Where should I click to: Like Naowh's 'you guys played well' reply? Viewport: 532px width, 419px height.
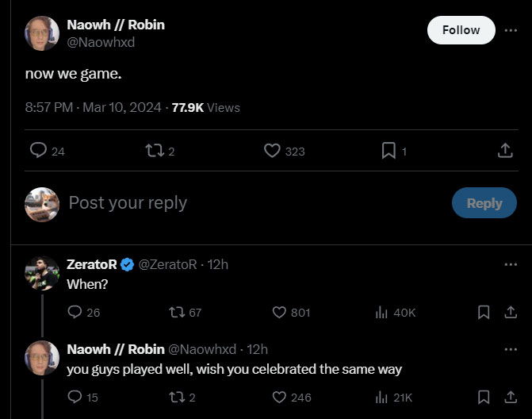pos(279,397)
